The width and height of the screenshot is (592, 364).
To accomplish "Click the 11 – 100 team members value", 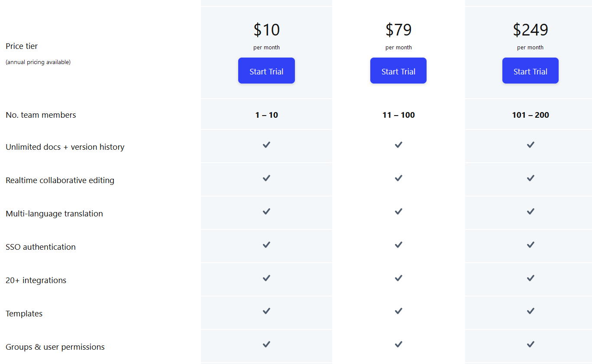I will click(398, 115).
